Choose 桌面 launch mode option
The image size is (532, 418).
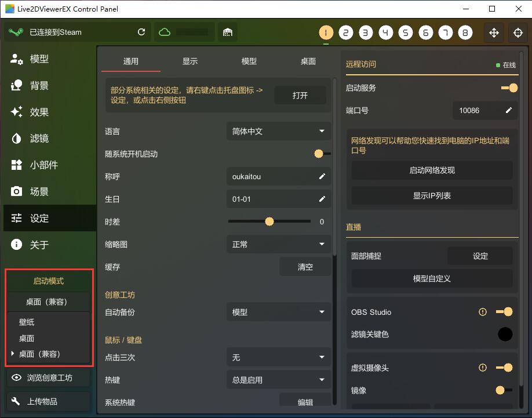tap(49, 338)
